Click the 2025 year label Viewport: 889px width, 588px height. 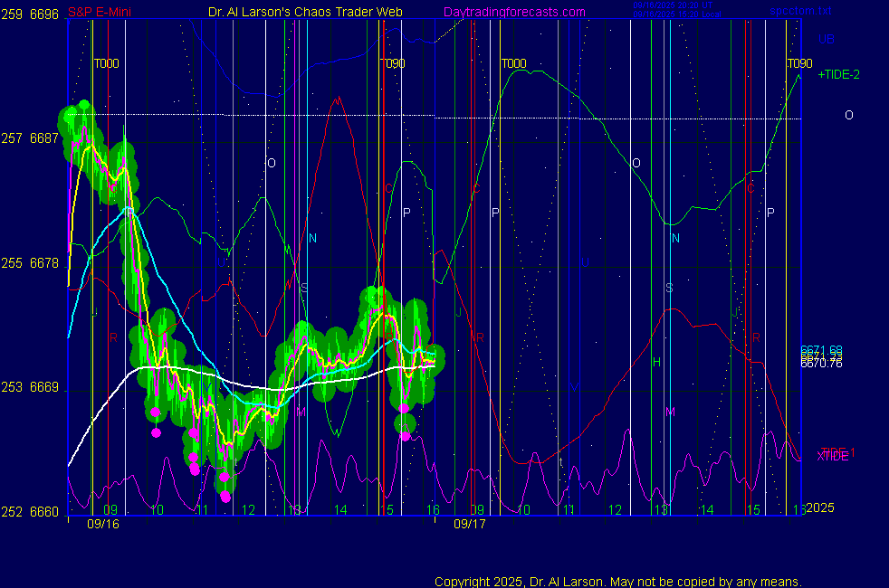(820, 507)
